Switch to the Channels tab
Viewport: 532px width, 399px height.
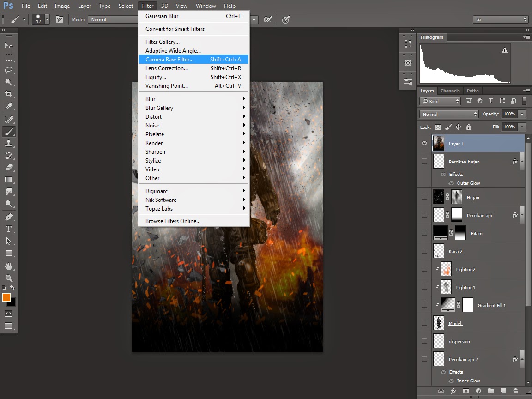(450, 91)
